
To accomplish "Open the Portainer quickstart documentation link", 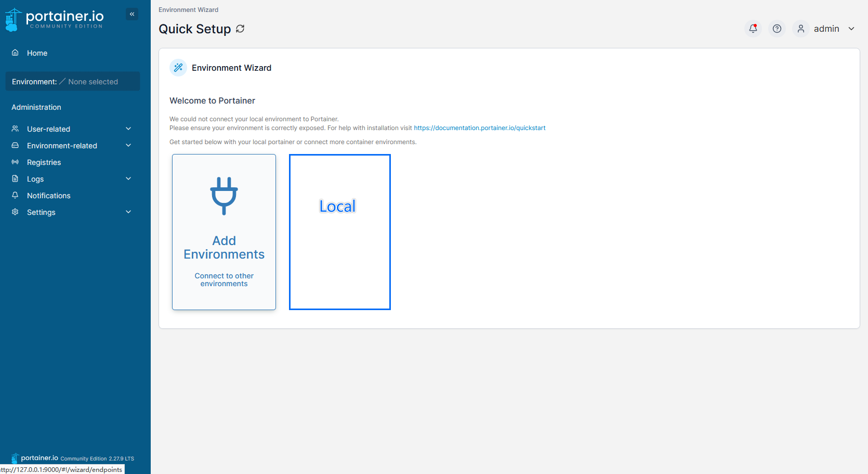I will 479,128.
